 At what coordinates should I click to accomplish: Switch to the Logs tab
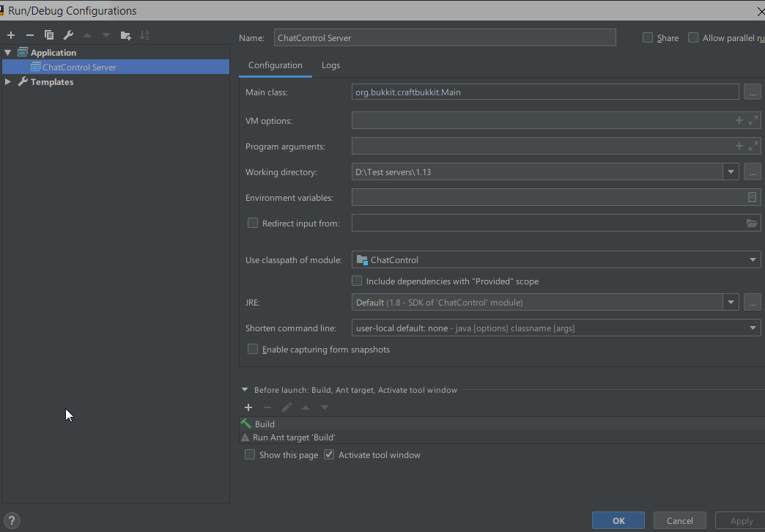[x=330, y=65]
